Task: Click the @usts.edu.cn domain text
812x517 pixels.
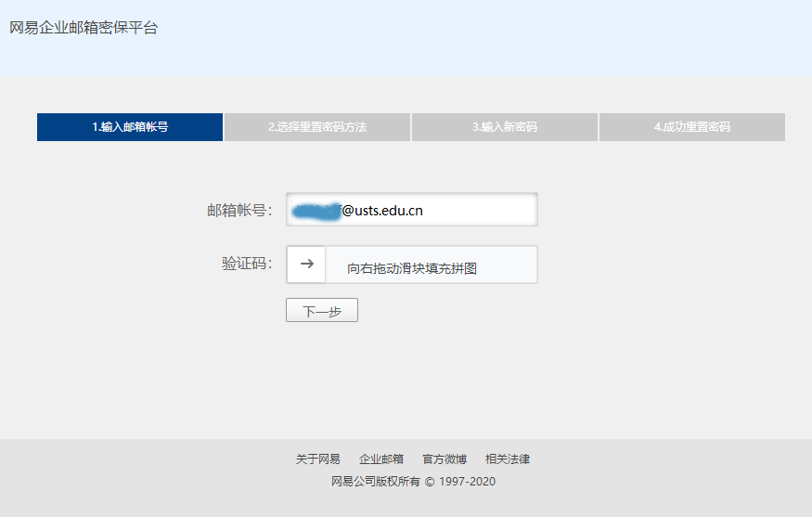Action: pos(382,211)
